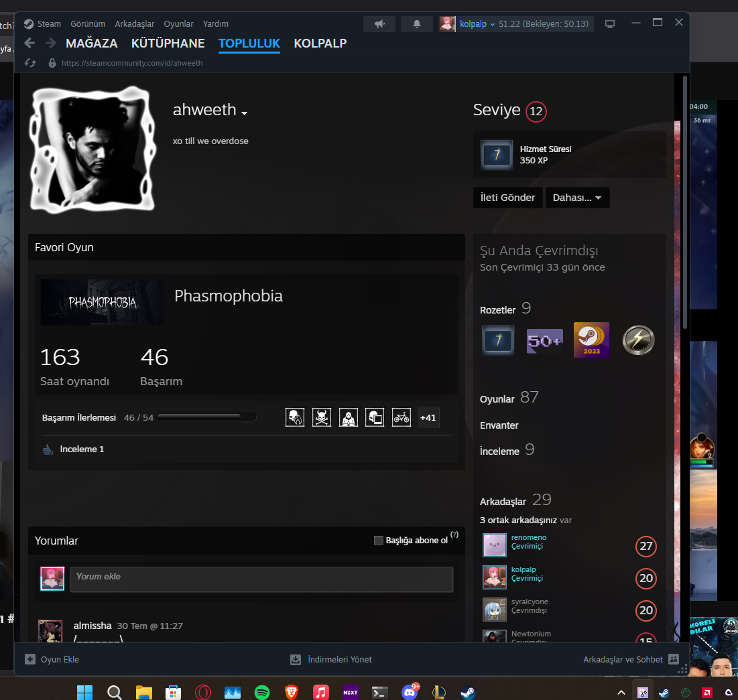Open friend renomeno's profile
Viewport: 738px width, 700px height.
point(529,537)
